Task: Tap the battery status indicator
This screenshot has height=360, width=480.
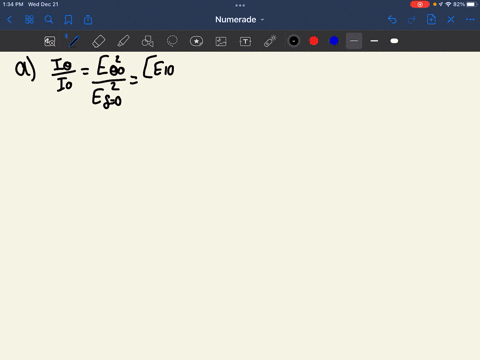Action: [x=472, y=4]
